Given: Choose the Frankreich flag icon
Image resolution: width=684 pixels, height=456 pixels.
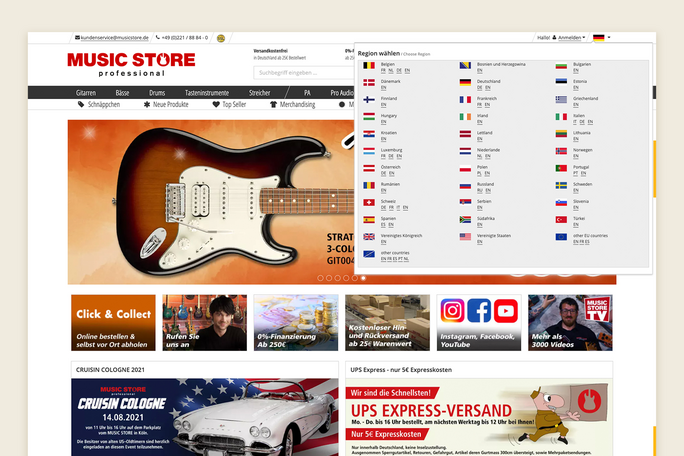Looking at the screenshot, I should coord(465,99).
